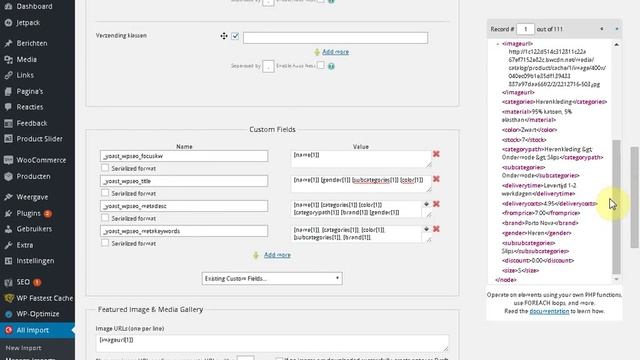Open the documentation link
Viewport: 640px width, 360px height.
pyautogui.click(x=549, y=311)
